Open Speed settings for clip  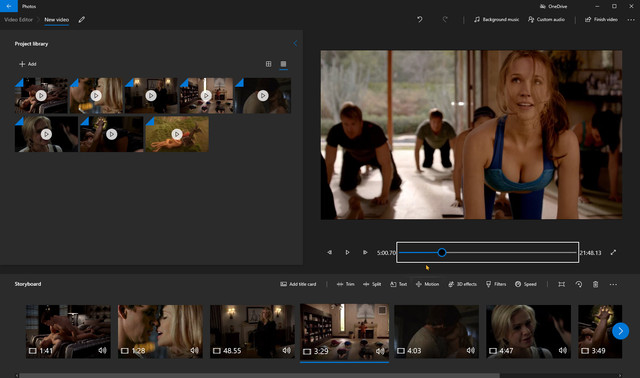(x=526, y=284)
